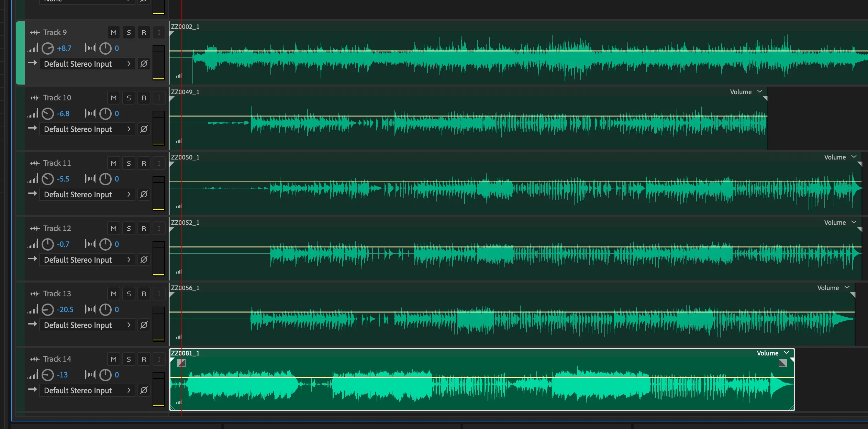Click the Track 10 waveform icon beside its name
The height and width of the screenshot is (429, 868).
35,98
